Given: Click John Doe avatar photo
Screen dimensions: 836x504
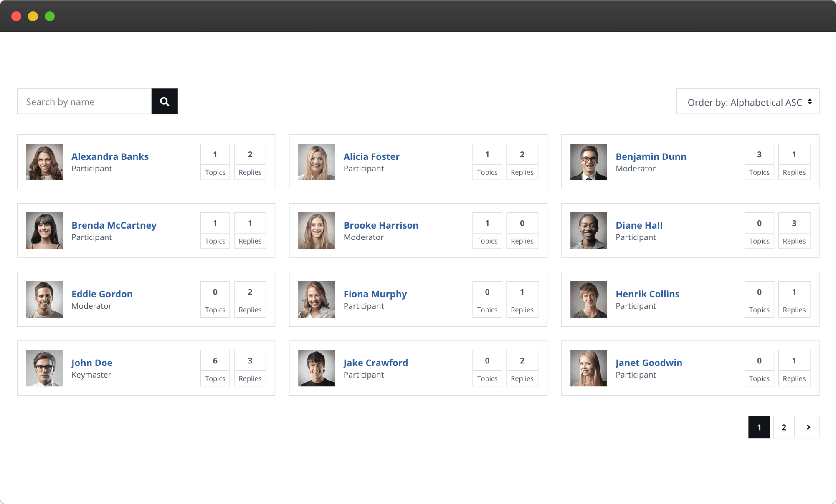Looking at the screenshot, I should click(x=44, y=368).
